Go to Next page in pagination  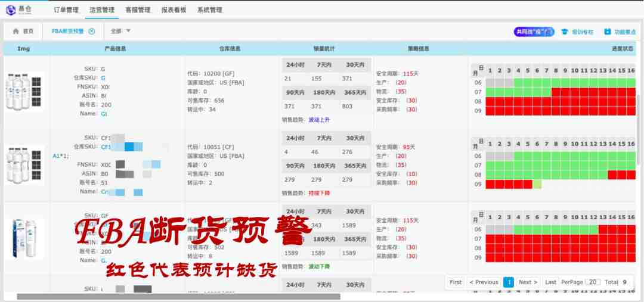[528, 282]
